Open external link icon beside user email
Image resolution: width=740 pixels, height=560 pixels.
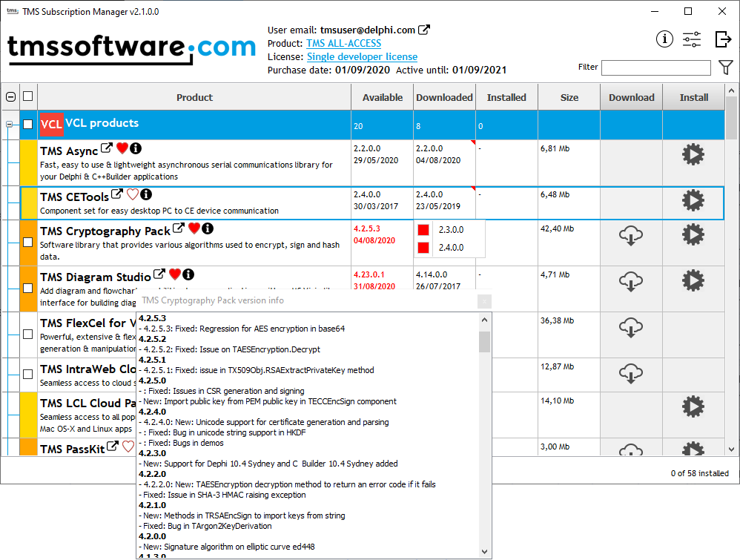[424, 30]
